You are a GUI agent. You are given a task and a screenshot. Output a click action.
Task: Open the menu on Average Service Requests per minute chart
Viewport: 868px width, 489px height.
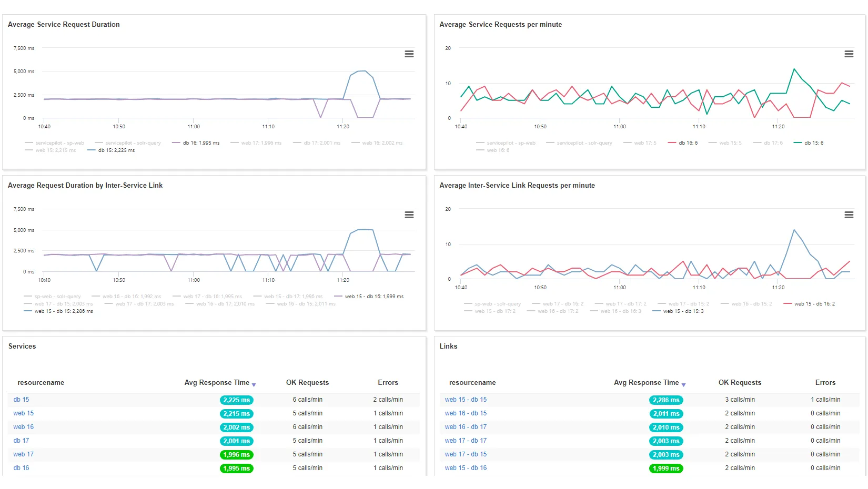point(849,54)
